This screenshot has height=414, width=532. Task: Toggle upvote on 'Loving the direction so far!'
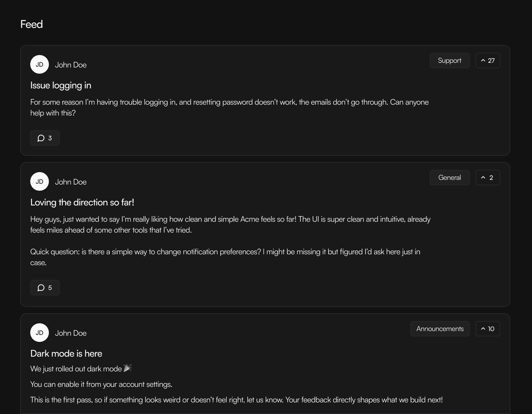coord(487,177)
